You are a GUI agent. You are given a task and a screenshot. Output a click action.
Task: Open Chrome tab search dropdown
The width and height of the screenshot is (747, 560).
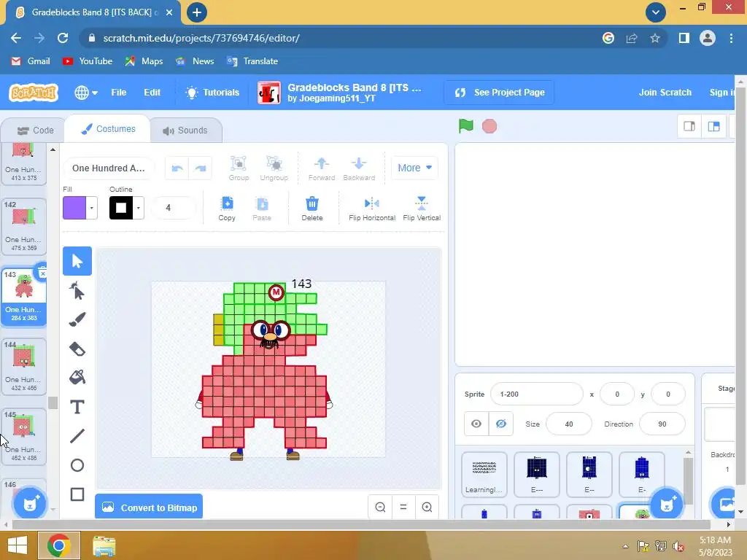tap(656, 12)
